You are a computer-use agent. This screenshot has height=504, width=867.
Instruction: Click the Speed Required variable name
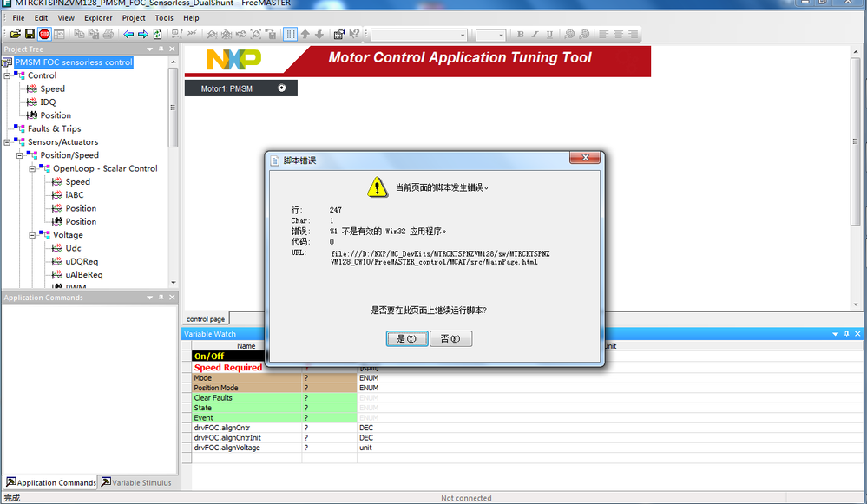pyautogui.click(x=227, y=368)
